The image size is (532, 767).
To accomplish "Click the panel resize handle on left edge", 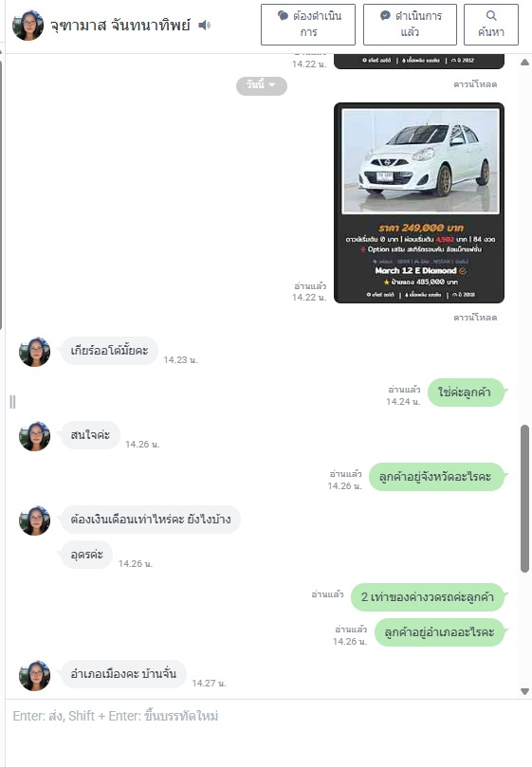I will click(12, 402).
